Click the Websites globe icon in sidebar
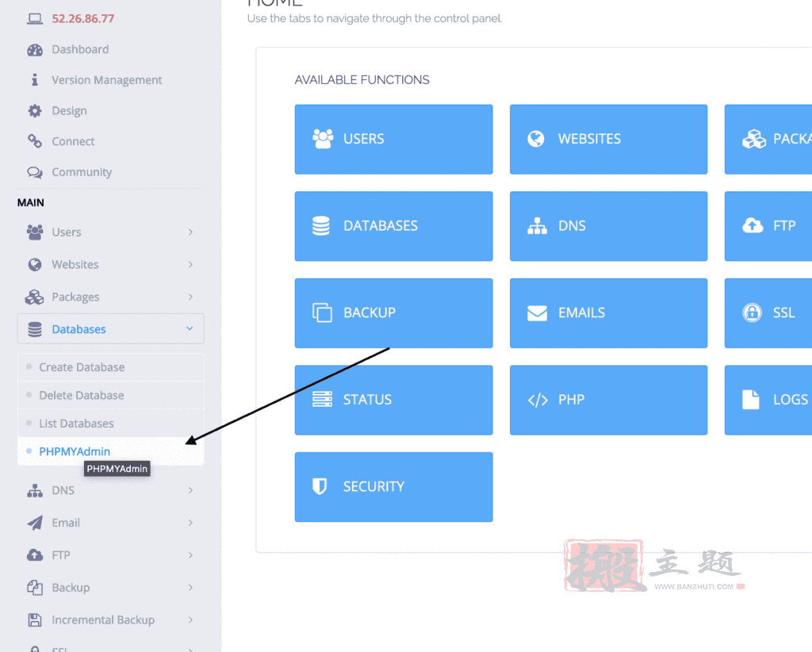The image size is (812, 652). (35, 265)
